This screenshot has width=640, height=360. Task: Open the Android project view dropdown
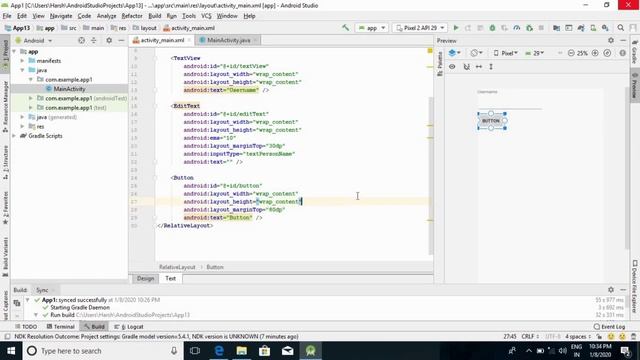pos(34,40)
